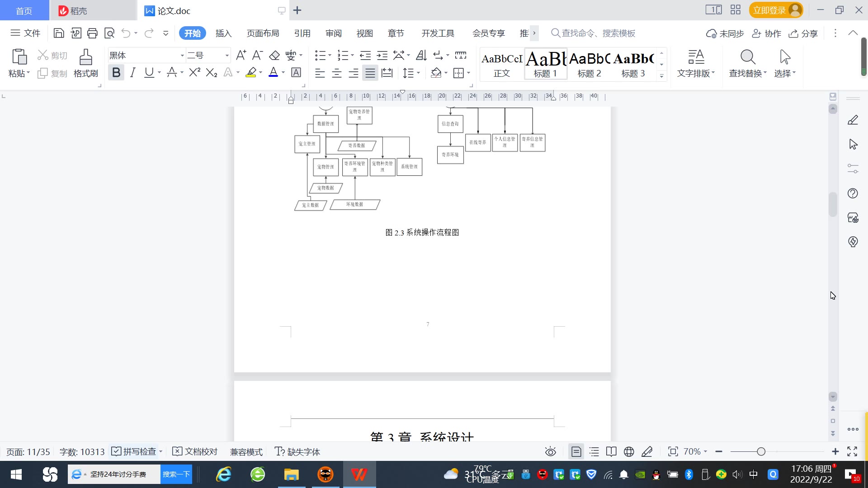This screenshot has height=488, width=868.
Task: Click the Print icon in quick toolbar
Action: [92, 33]
